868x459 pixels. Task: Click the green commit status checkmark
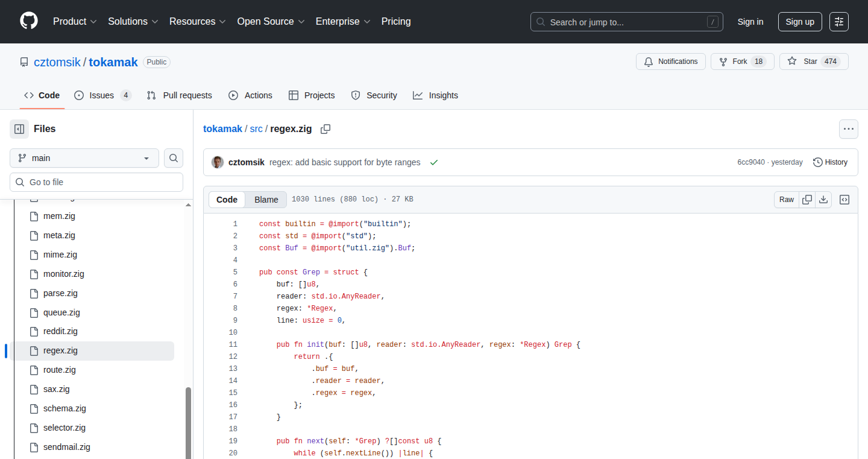pos(433,162)
